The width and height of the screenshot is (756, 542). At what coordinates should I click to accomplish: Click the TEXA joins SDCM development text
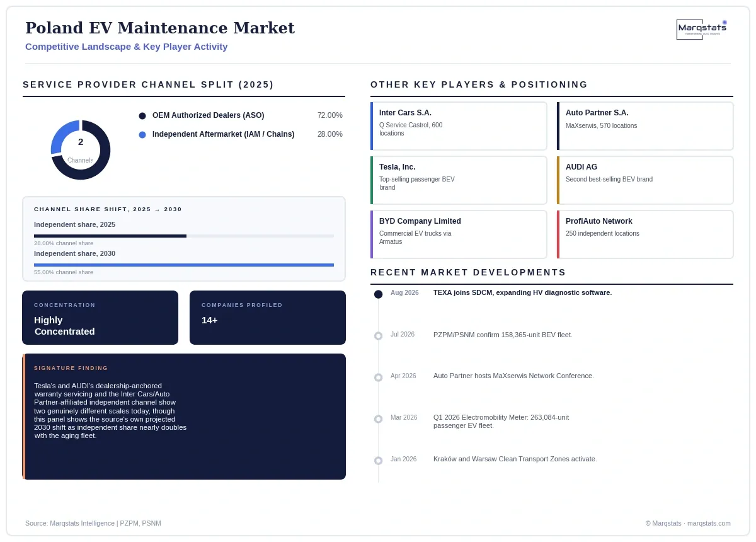tap(522, 292)
